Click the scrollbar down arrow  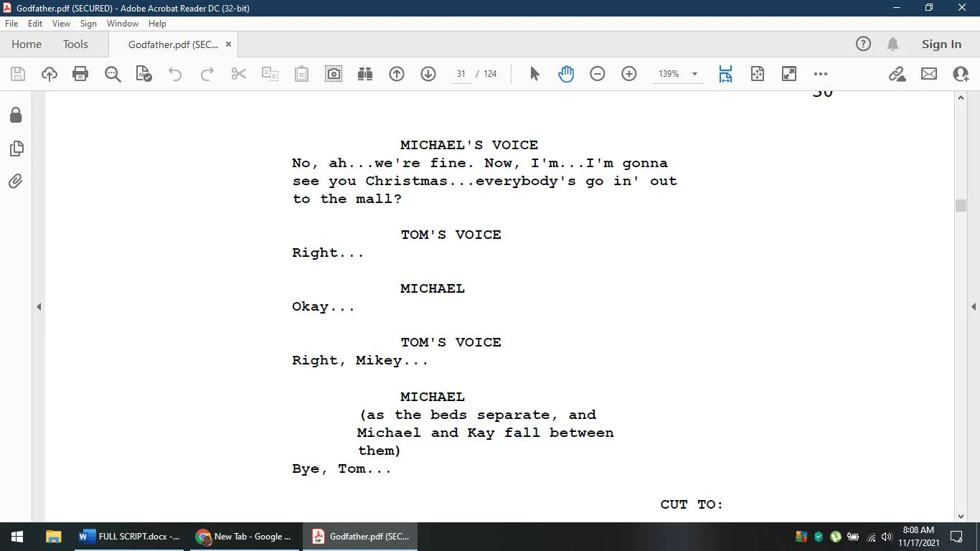tap(961, 517)
